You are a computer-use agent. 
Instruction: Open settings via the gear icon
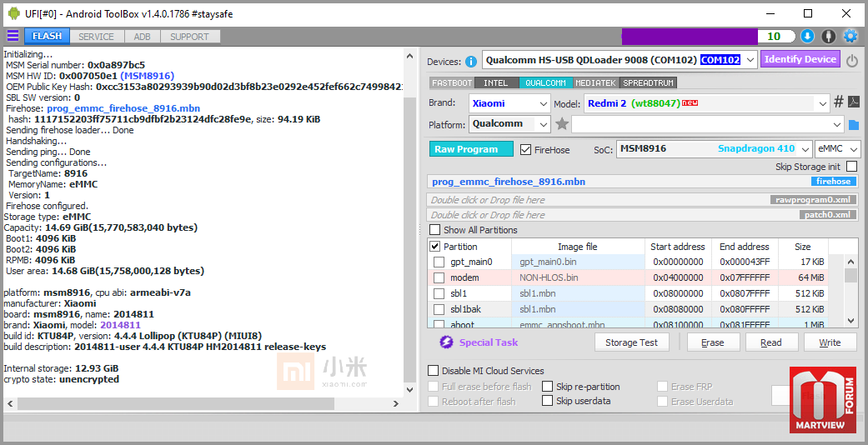point(850,36)
